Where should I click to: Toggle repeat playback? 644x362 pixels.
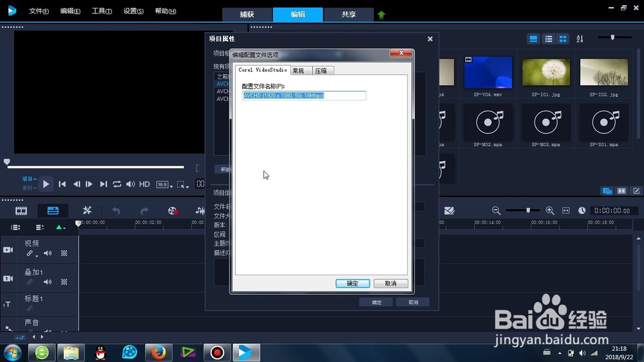click(117, 184)
